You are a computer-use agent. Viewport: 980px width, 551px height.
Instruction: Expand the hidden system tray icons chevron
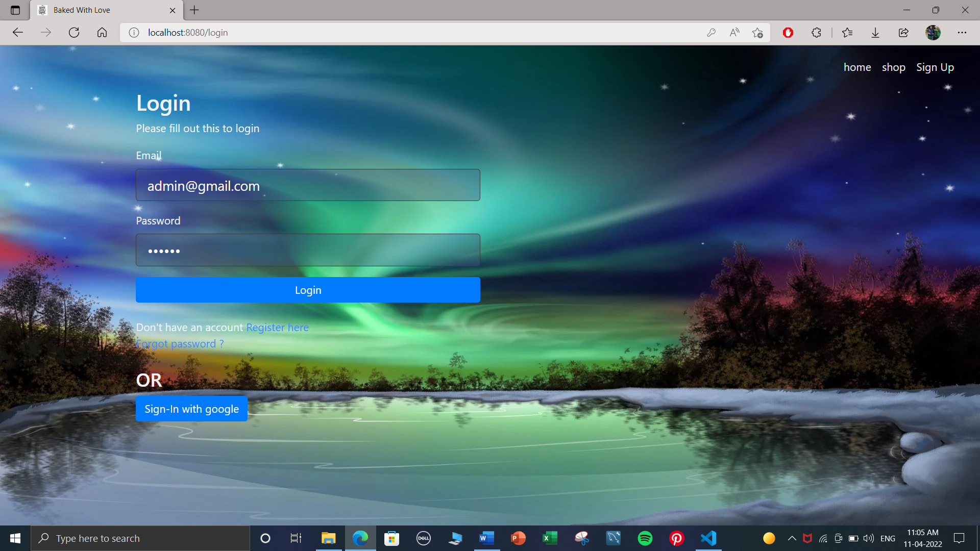[x=792, y=538]
